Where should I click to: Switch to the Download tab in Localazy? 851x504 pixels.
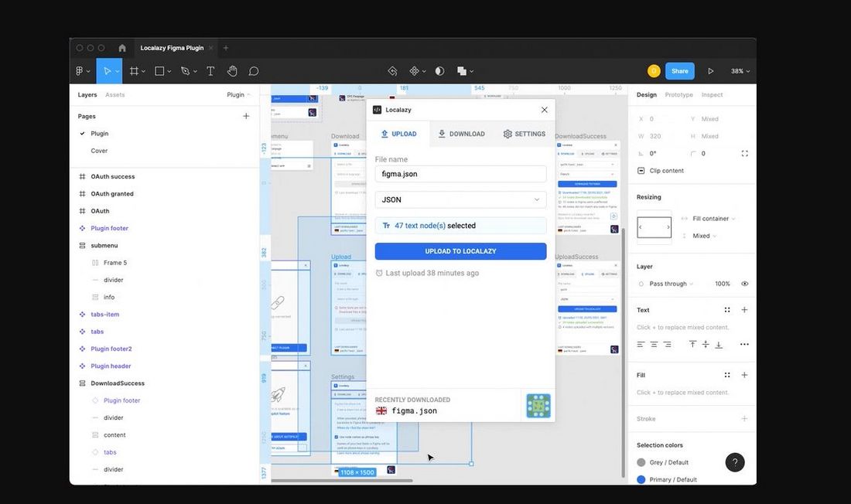(461, 134)
